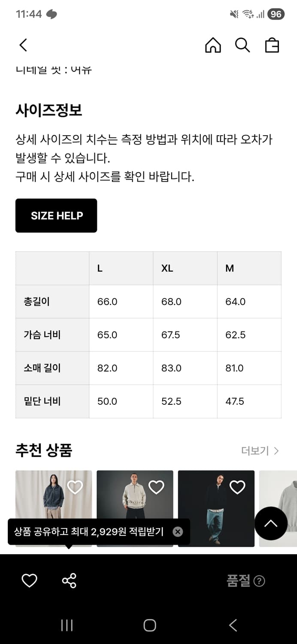The width and height of the screenshot is (297, 644).
Task: Toggle the heart on the black jacket product
Action: [x=237, y=486]
